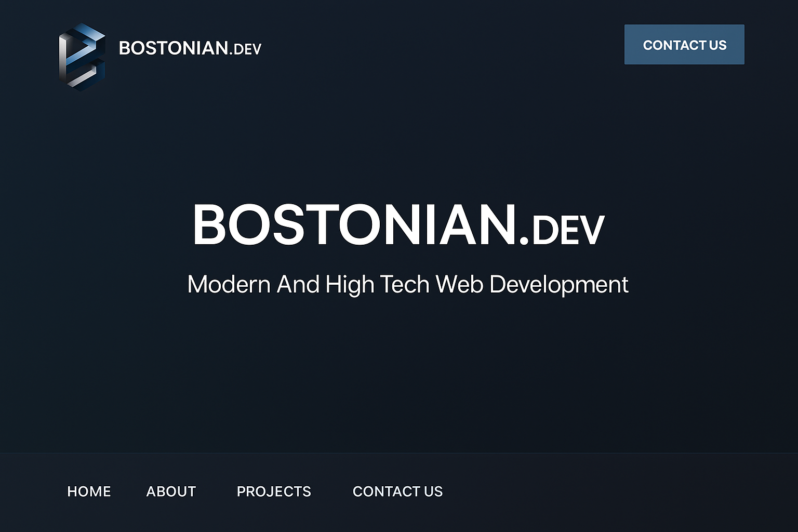The width and height of the screenshot is (798, 532).
Task: Click the word BOSTONIAN in hero heading
Action: pyautogui.click(x=354, y=225)
